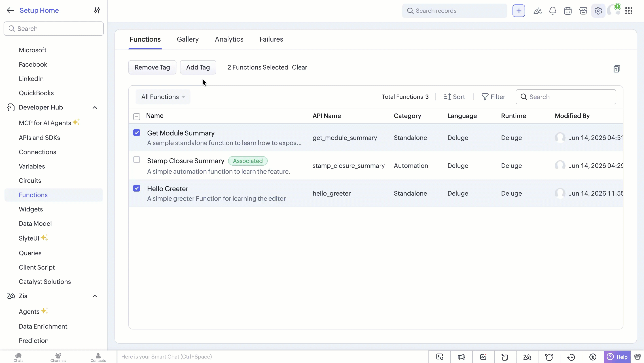
Task: Click the Associated badge
Action: (248, 161)
